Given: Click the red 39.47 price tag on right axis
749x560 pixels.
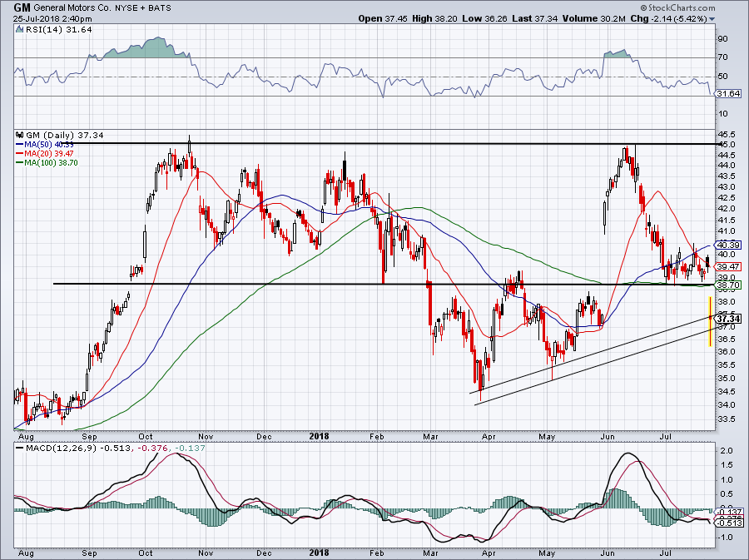Looking at the screenshot, I should tap(729, 266).
